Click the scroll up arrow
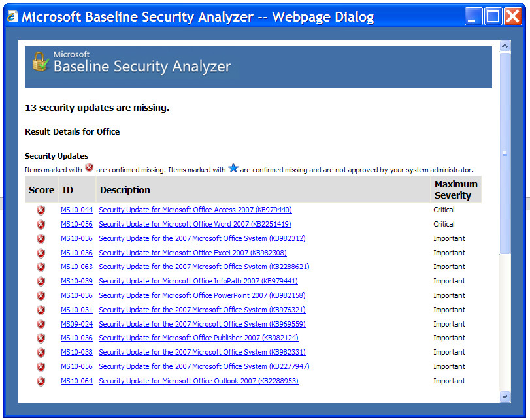Image resolution: width=530 pixels, height=420 pixels. (x=505, y=46)
